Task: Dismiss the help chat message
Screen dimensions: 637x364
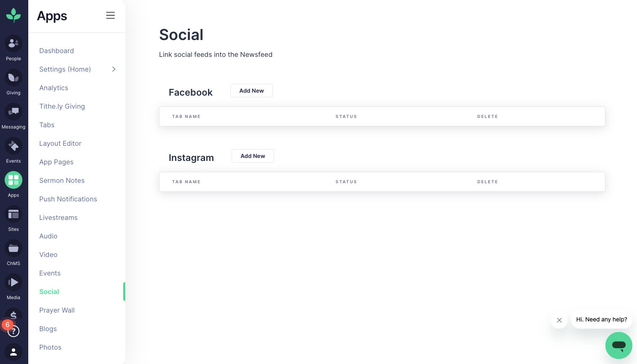Action: point(559,320)
